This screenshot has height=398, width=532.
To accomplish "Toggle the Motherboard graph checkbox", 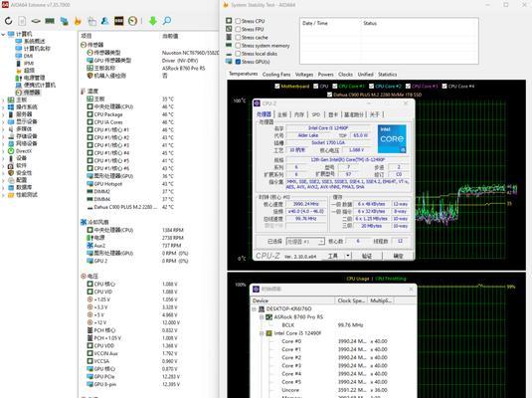I will [x=277, y=87].
